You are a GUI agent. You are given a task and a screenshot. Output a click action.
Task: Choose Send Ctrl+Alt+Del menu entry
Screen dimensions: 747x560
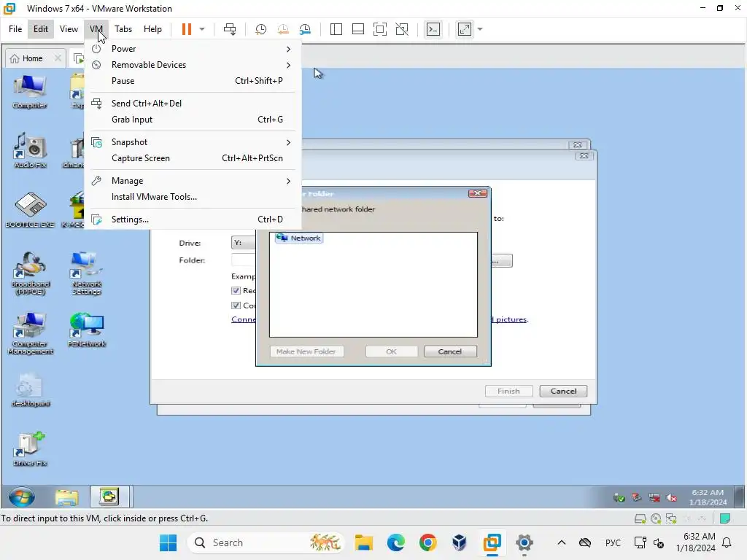point(193,104)
